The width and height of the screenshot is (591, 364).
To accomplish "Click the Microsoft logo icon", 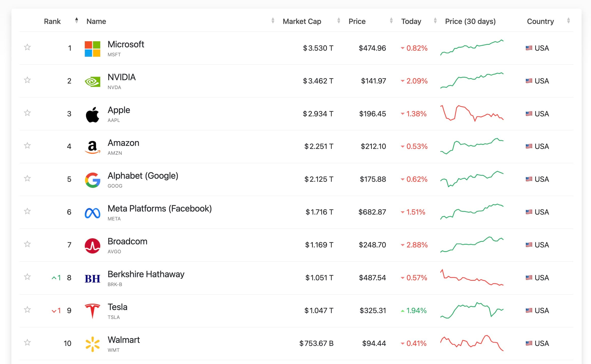I will [92, 49].
